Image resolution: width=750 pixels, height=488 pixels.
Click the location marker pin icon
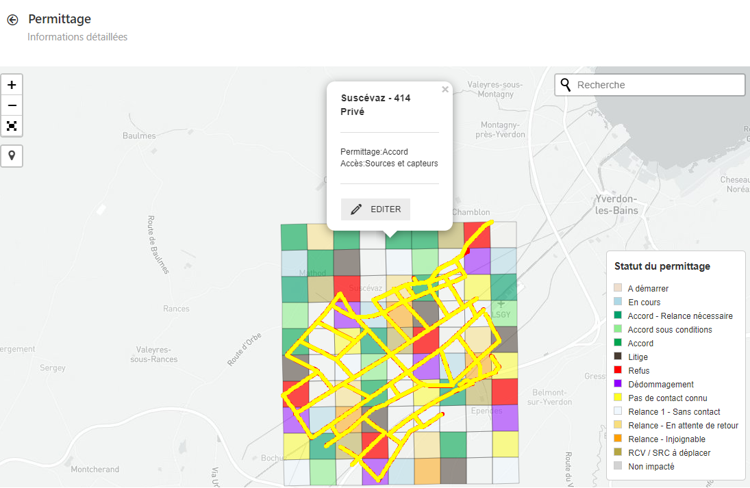coord(12,156)
